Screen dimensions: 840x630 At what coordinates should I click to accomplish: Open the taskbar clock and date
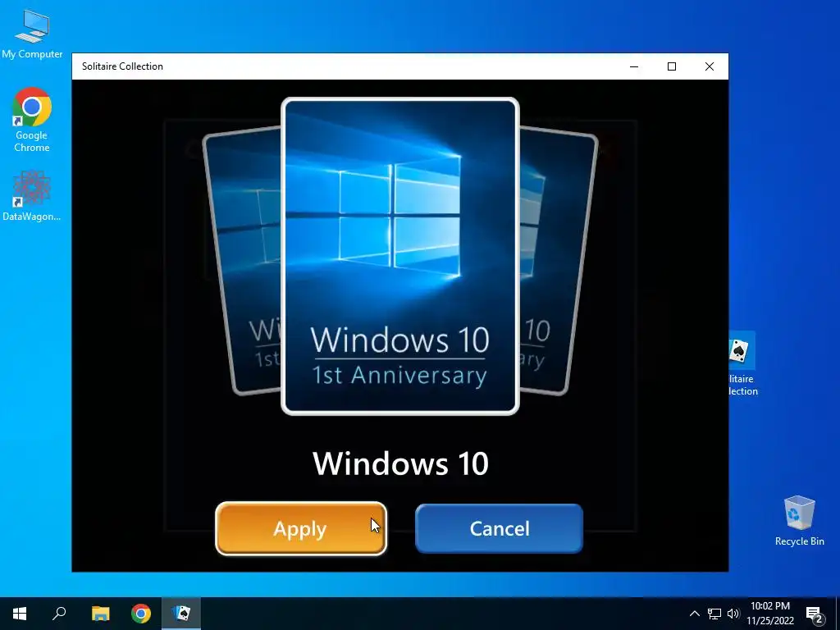click(769, 614)
